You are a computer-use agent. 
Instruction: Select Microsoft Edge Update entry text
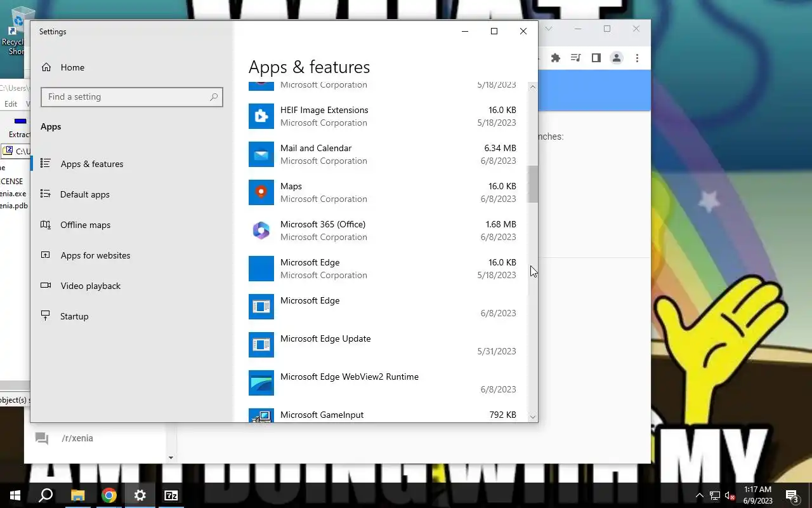pos(325,338)
